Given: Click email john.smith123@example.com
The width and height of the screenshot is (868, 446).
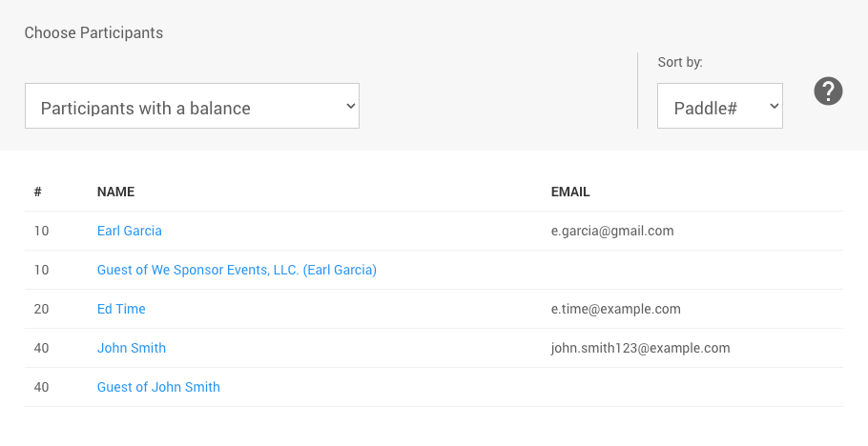Looking at the screenshot, I should [x=640, y=348].
